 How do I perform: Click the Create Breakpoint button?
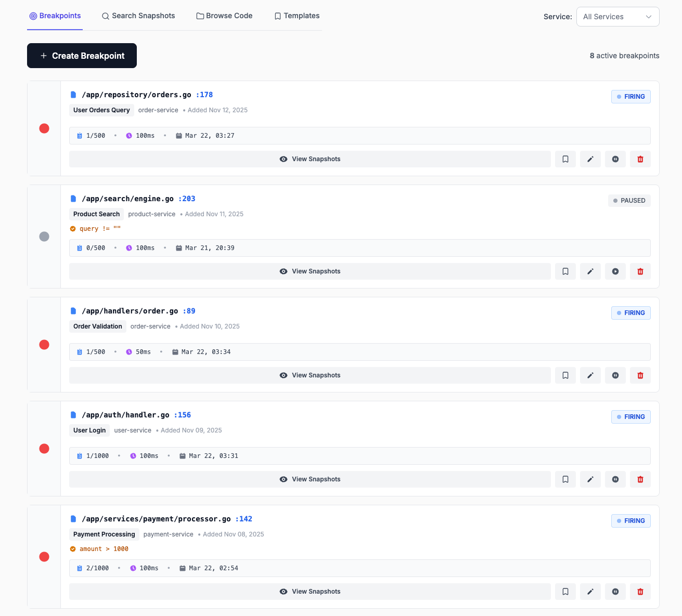[82, 56]
